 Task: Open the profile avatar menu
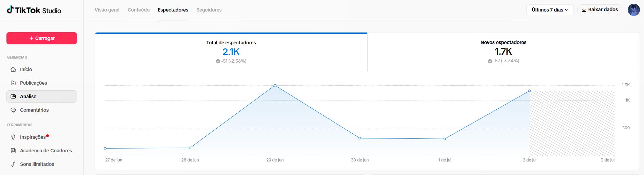(633, 10)
